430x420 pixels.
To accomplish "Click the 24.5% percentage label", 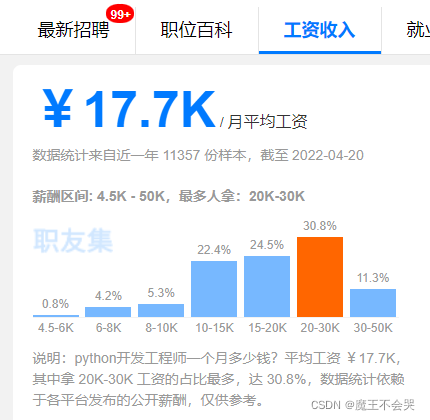I will (x=267, y=245).
